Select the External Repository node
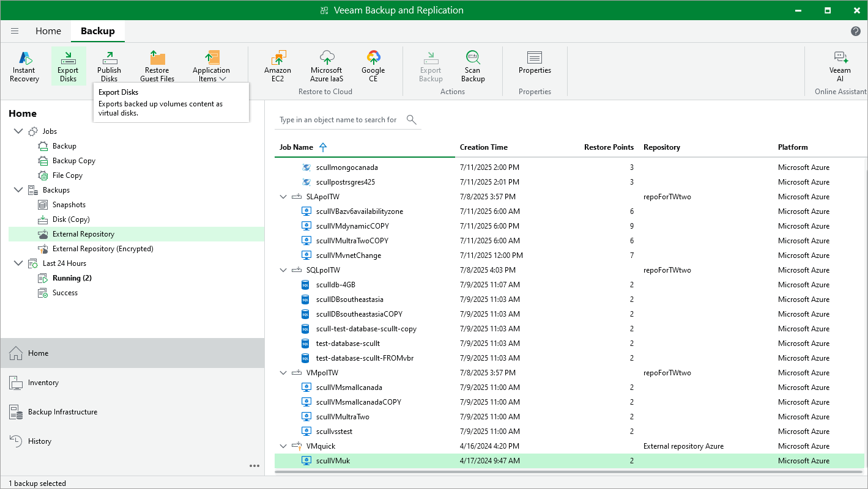Image resolution: width=868 pixels, height=489 pixels. click(136, 234)
